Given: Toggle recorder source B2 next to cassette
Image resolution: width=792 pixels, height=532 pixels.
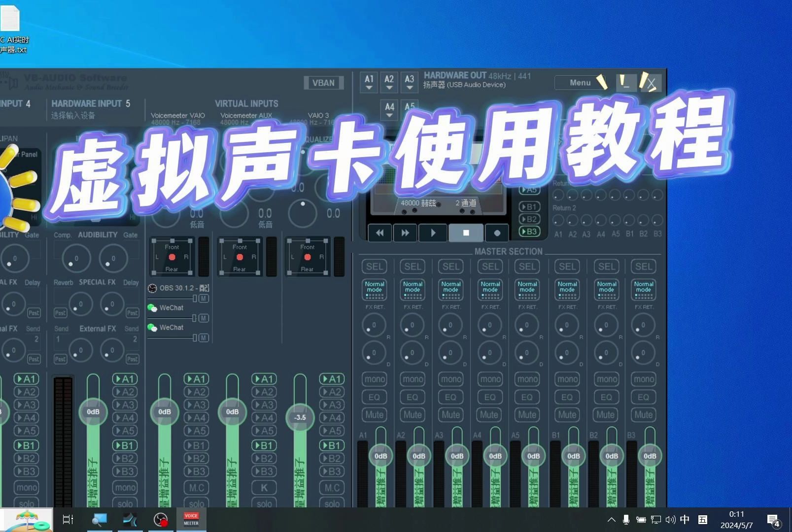Looking at the screenshot, I should pyautogui.click(x=529, y=219).
